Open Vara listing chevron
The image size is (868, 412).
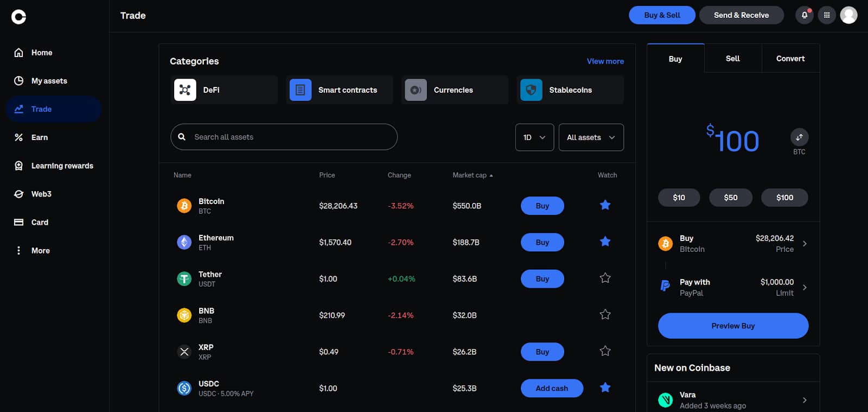pyautogui.click(x=805, y=400)
